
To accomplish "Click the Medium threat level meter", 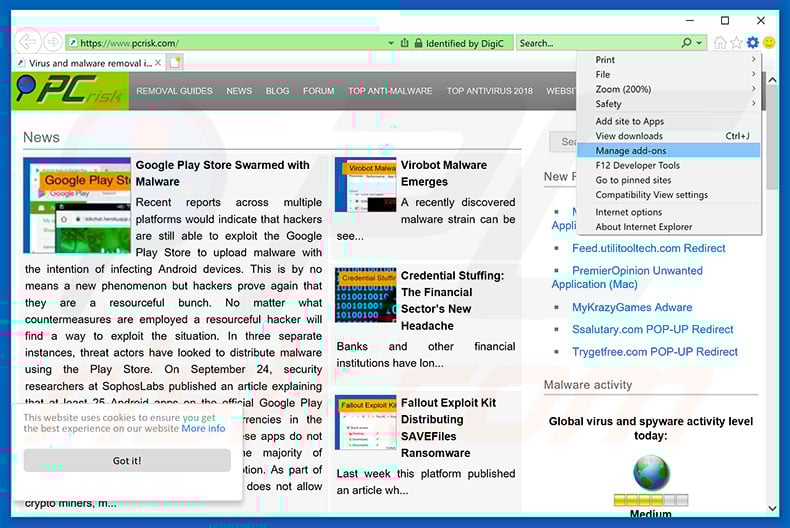I will 650,500.
